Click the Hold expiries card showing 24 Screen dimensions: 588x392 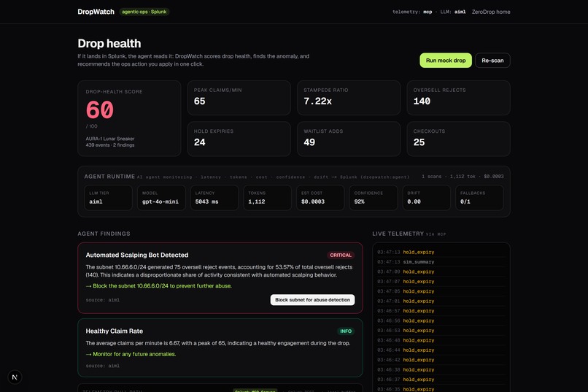239,139
